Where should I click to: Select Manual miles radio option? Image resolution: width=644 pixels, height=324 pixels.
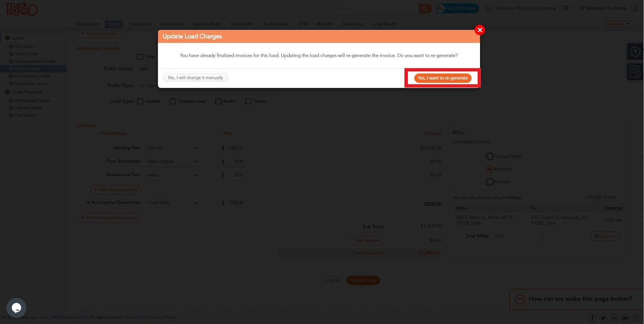(490, 182)
